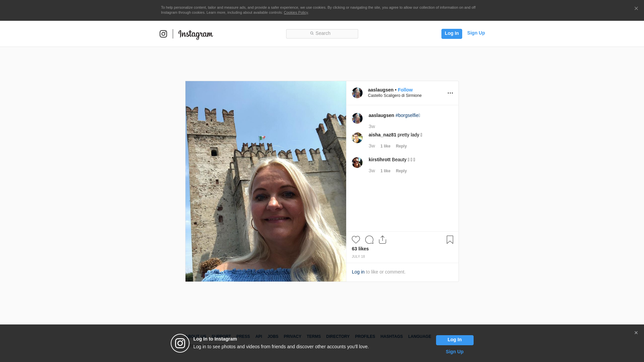
Task: Open the castle selfie photo
Action: (x=266, y=181)
